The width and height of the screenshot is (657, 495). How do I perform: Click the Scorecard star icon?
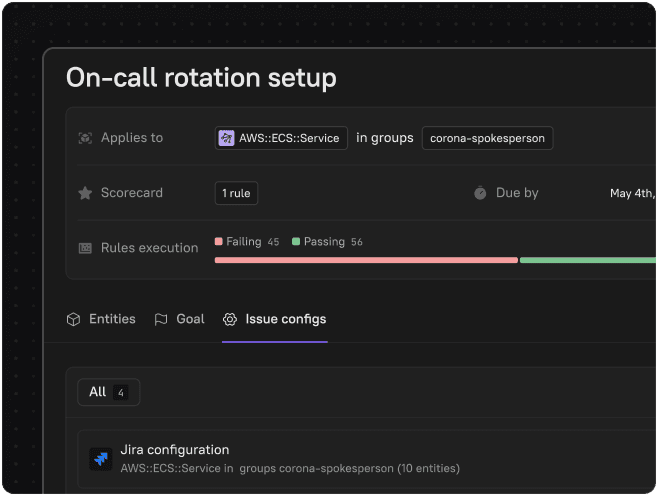click(x=85, y=193)
